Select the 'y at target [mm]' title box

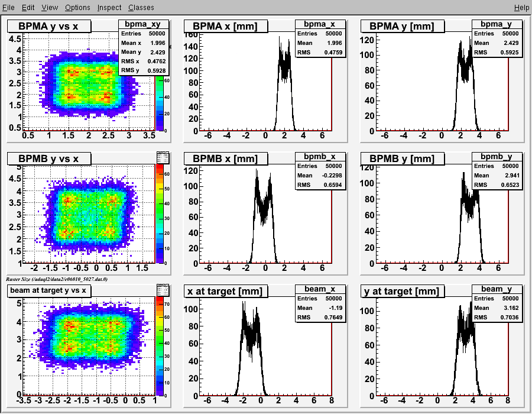(403, 291)
